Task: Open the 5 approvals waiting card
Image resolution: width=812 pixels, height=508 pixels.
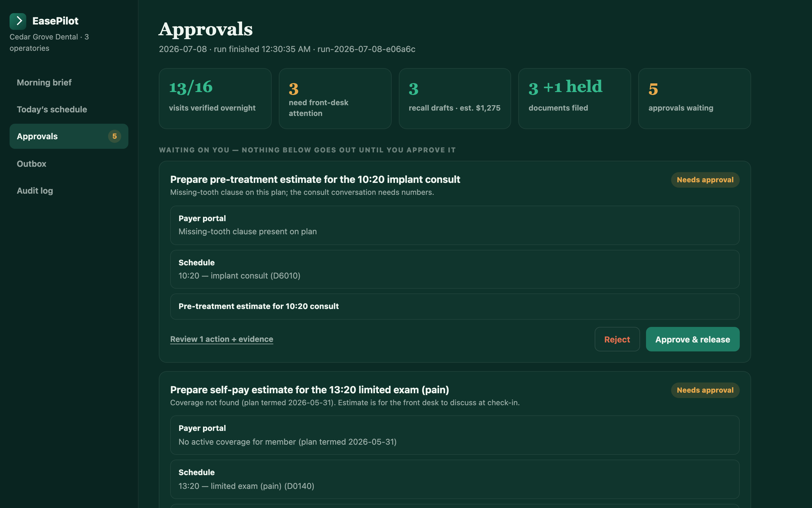Action: (694, 98)
